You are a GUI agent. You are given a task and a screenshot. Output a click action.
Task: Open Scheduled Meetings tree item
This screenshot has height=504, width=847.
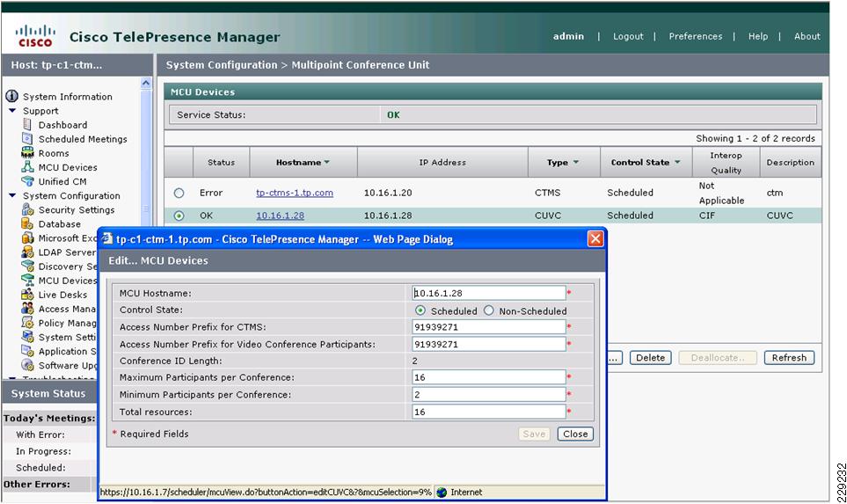point(83,139)
